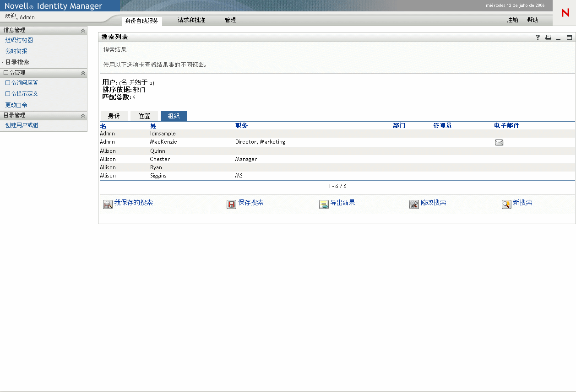The image size is (576, 392).
Task: Collapse the 目录管理 panel chevron
Action: click(83, 116)
